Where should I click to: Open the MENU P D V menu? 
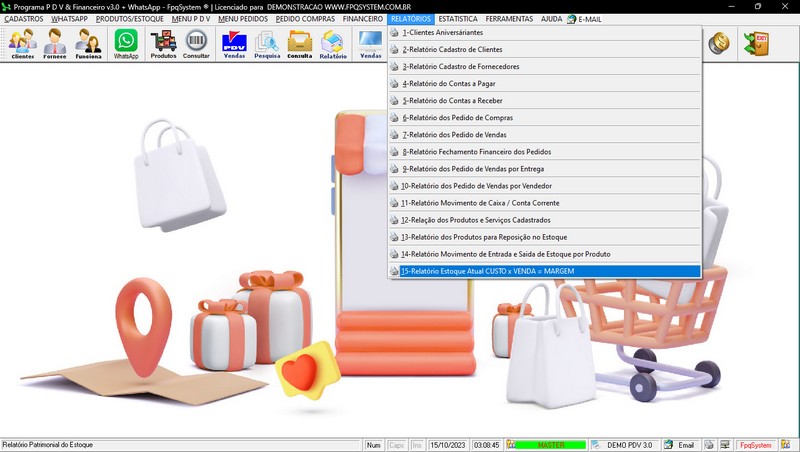[x=191, y=19]
